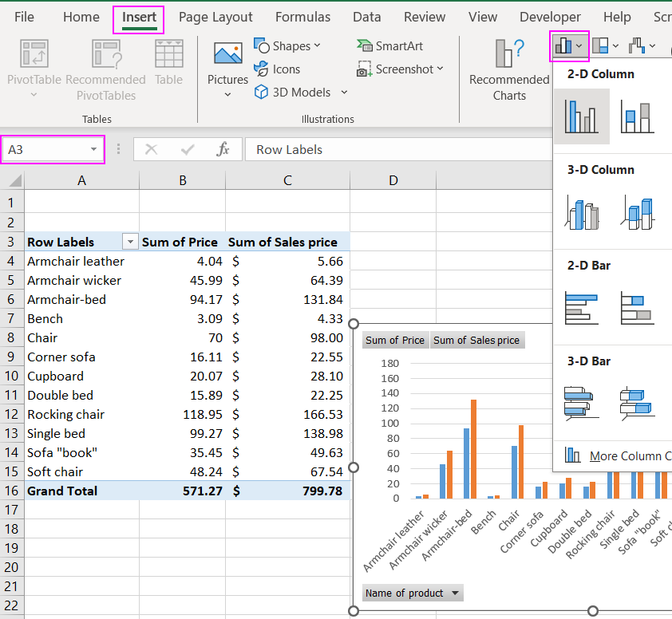
Task: Expand the Name Box dropdown arrow
Action: pos(94,149)
